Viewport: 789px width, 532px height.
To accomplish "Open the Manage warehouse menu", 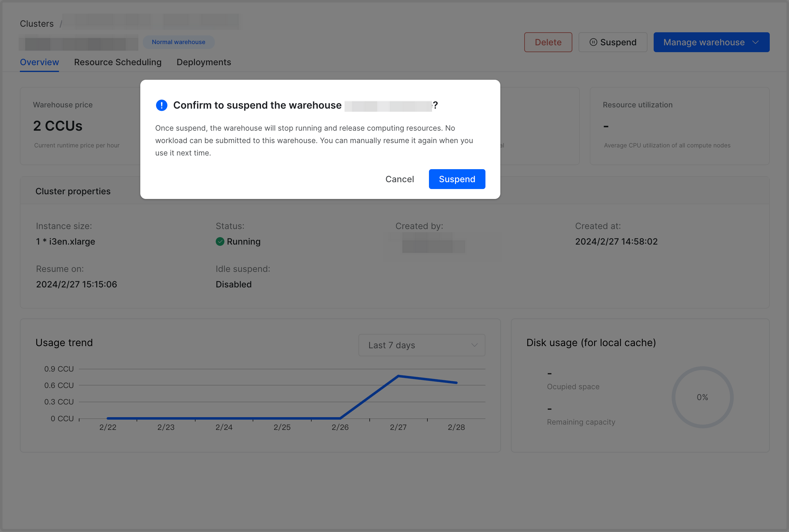I will point(704,42).
